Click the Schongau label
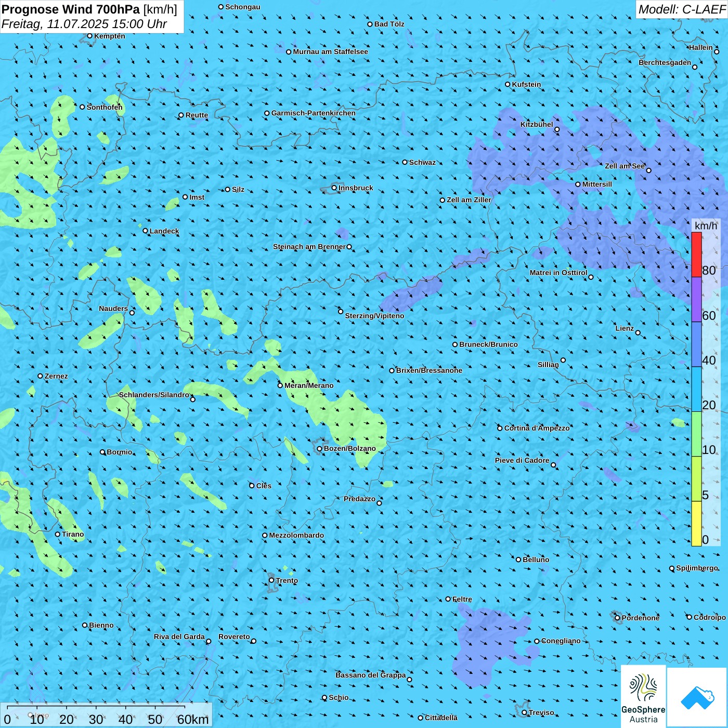 [242, 7]
